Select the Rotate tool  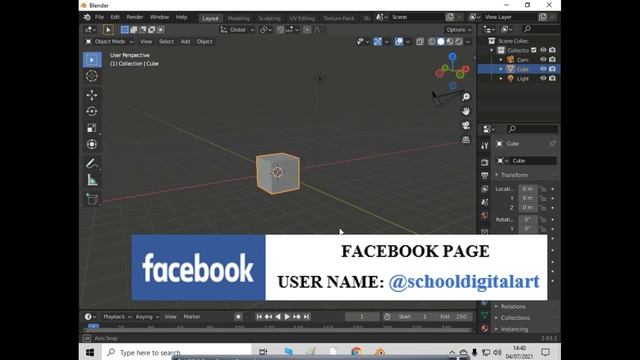tap(92, 111)
